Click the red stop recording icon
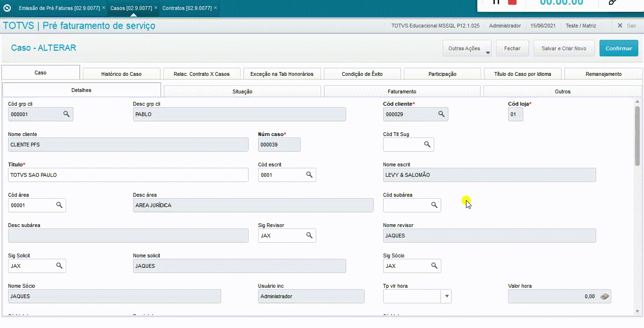This screenshot has width=644, height=328. 512,2
